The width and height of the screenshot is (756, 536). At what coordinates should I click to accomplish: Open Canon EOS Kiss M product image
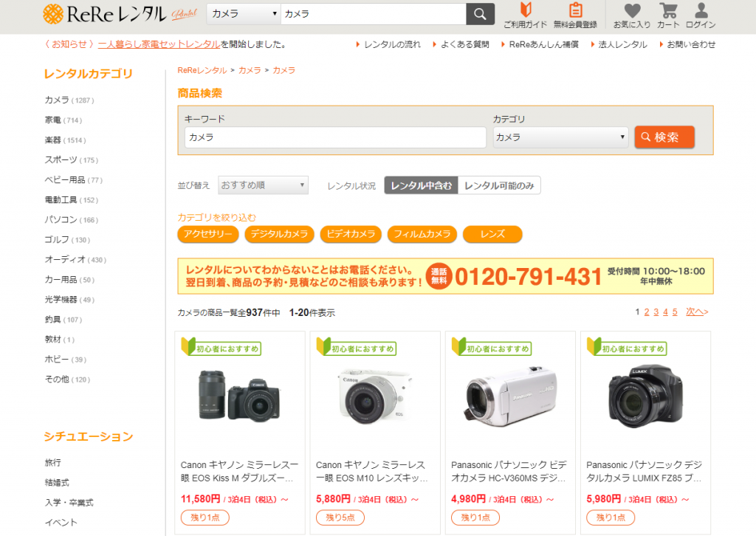point(240,396)
